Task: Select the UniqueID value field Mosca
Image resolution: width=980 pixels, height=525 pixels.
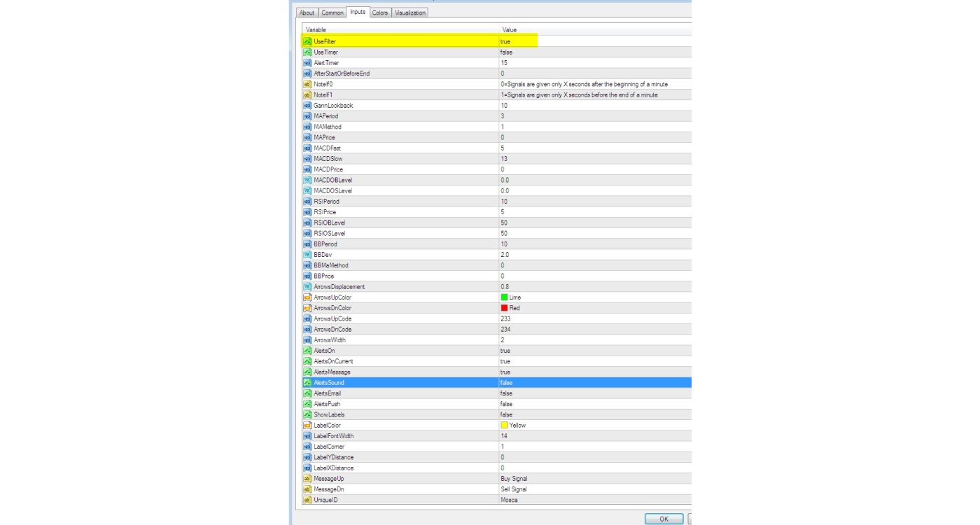Action: point(508,500)
